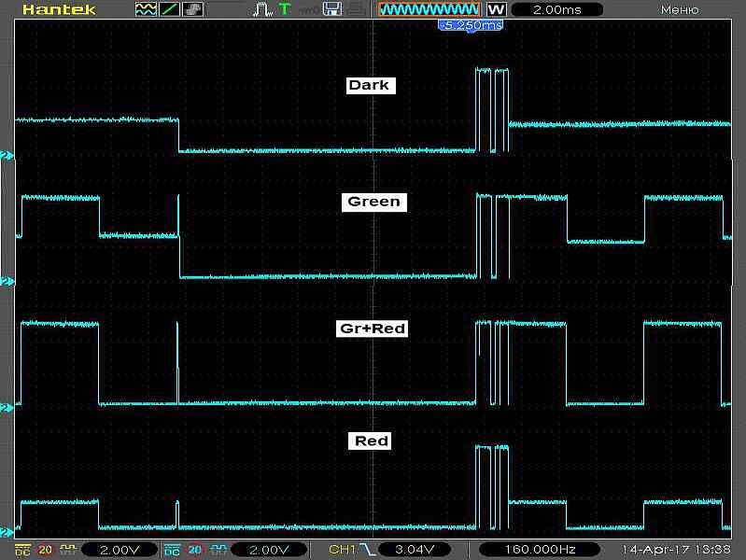Click the W window indicator icon

(x=496, y=9)
